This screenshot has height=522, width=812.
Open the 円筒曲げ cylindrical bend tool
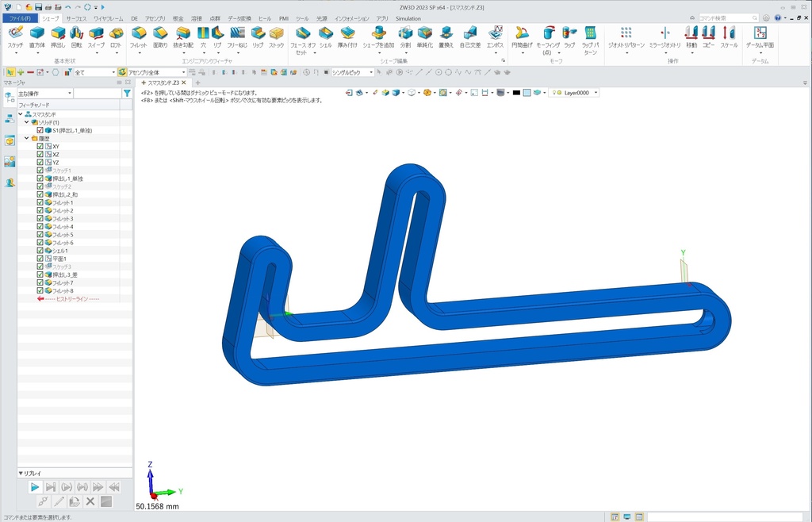(x=522, y=37)
